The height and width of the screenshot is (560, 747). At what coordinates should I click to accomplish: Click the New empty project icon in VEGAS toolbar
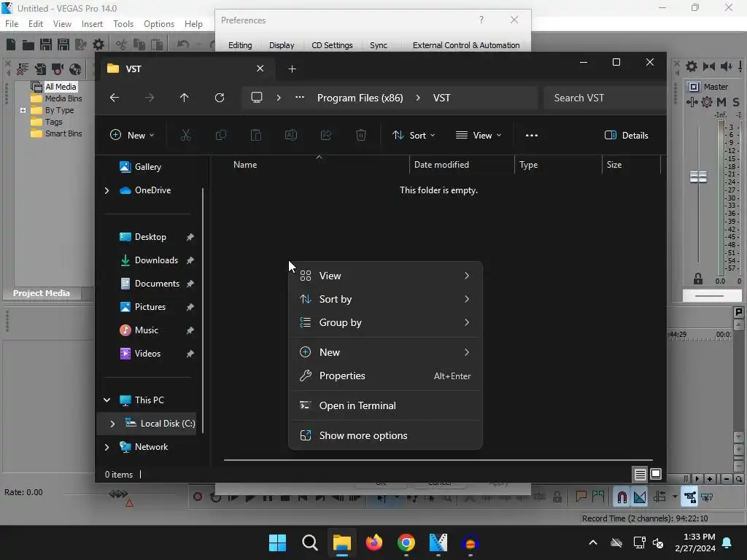pyautogui.click(x=11, y=44)
